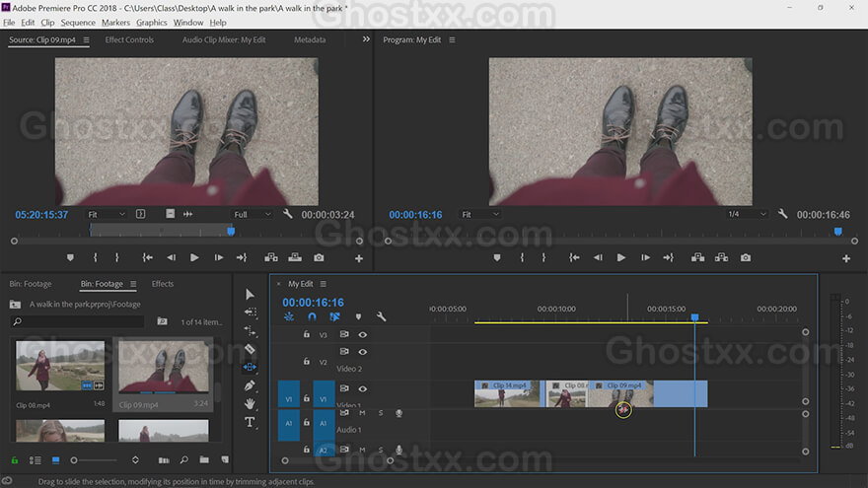Open the File menu

9,23
